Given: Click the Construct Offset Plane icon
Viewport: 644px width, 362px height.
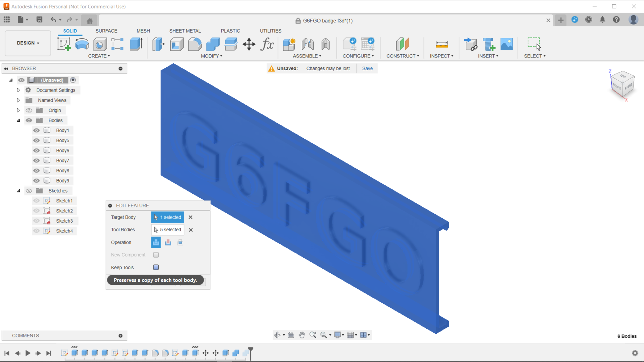Looking at the screenshot, I should (402, 44).
